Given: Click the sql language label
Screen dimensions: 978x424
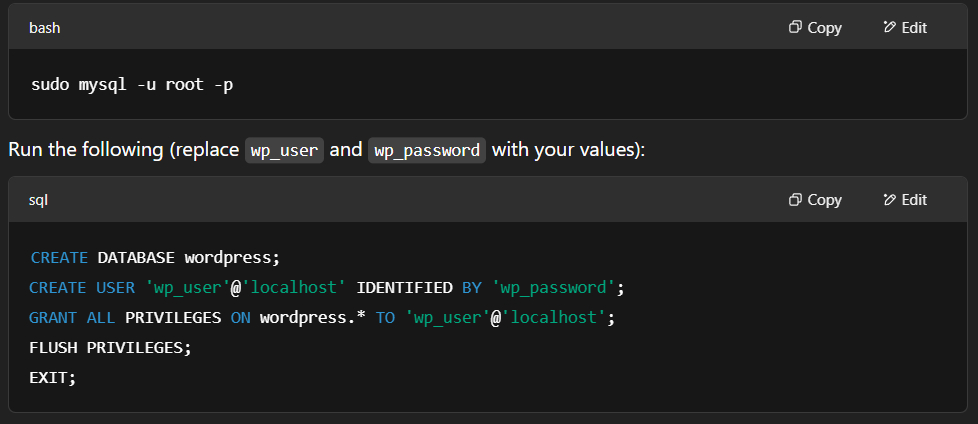Looking at the screenshot, I should 38,200.
